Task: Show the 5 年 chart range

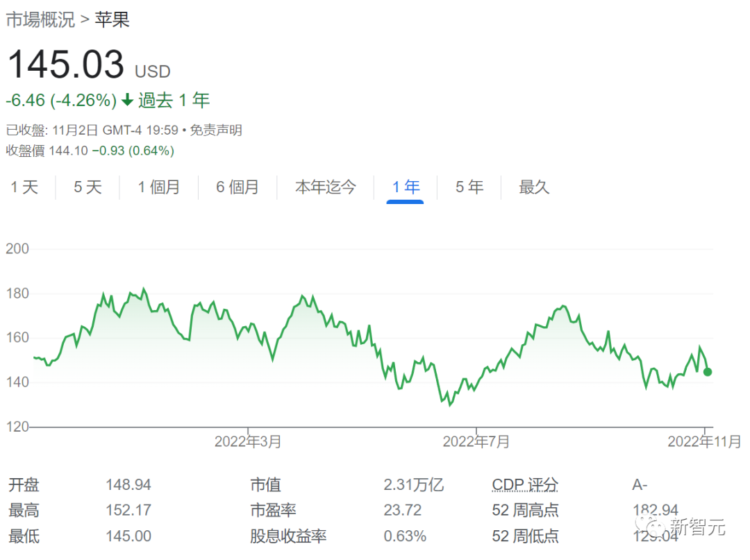Action: click(x=469, y=187)
